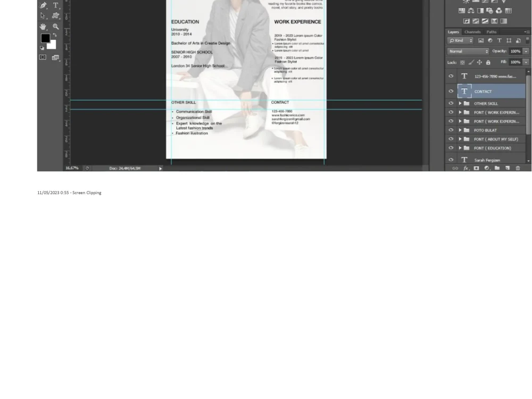Add a Black & White adjustment
The width and height of the screenshot is (532, 399).
tap(480, 11)
